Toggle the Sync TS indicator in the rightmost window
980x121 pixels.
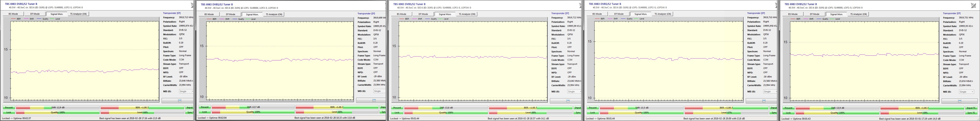pos(971,113)
